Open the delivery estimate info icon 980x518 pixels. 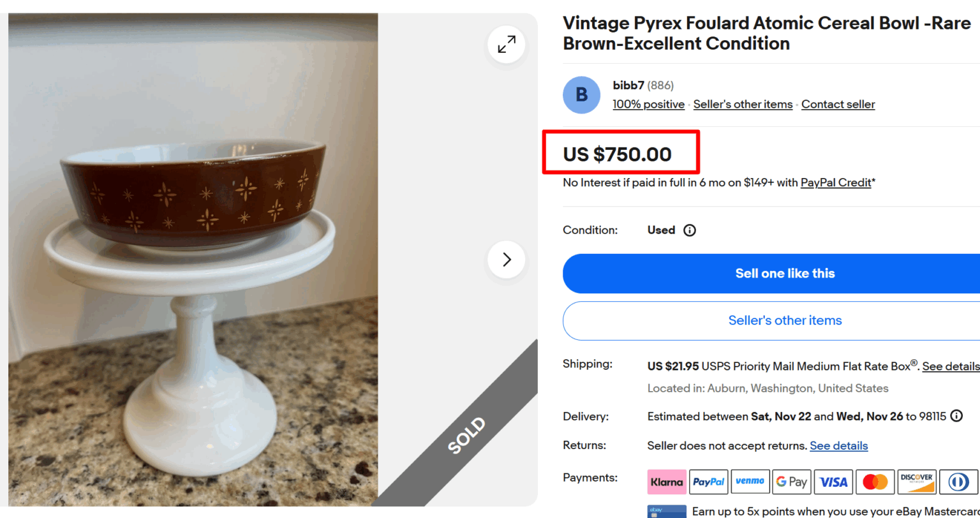(956, 416)
